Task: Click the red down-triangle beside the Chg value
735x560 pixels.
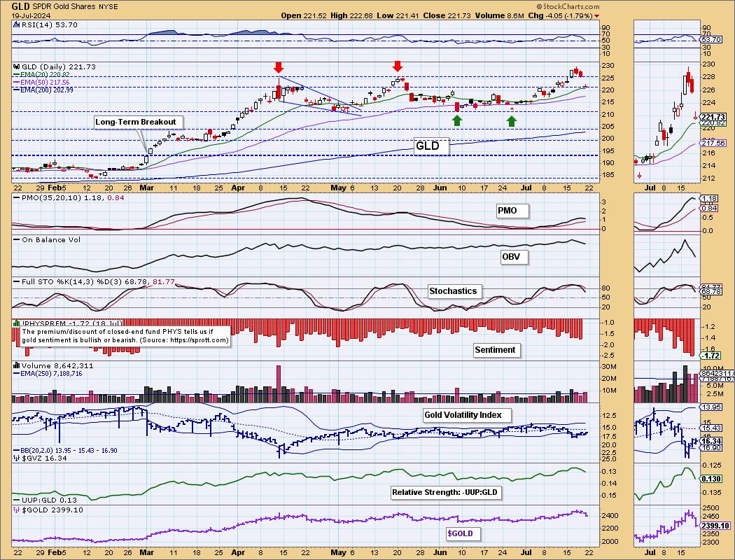Action: point(596,16)
